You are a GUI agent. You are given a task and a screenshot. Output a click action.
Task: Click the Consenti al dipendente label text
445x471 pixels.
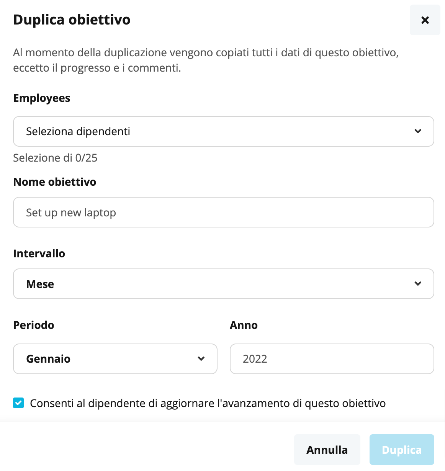point(208,403)
